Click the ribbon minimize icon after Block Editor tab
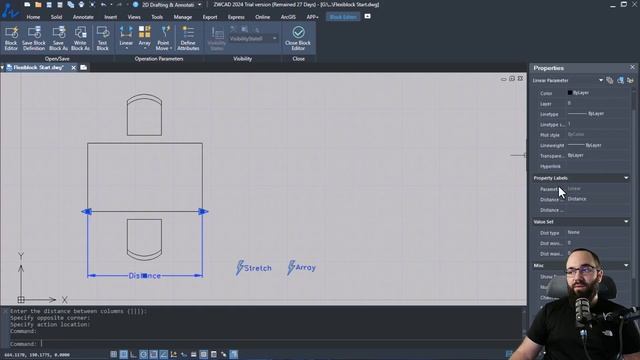The width and height of the screenshot is (640, 360). [x=367, y=16]
